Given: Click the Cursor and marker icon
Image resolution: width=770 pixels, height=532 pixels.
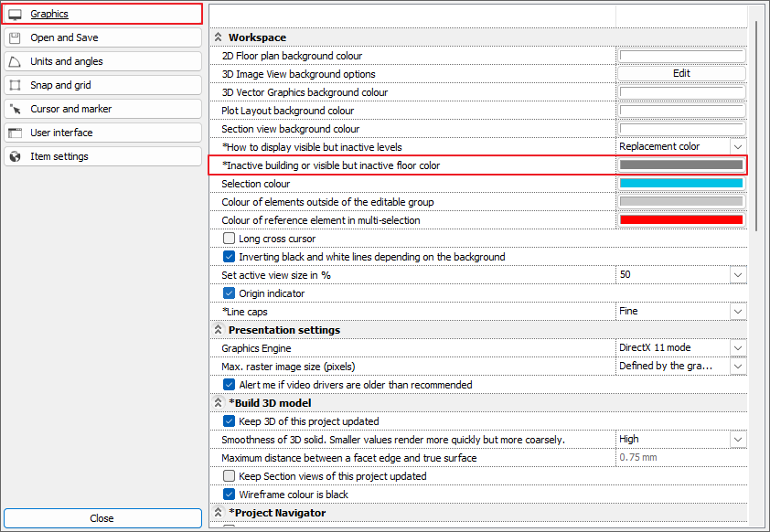Looking at the screenshot, I should coord(15,109).
